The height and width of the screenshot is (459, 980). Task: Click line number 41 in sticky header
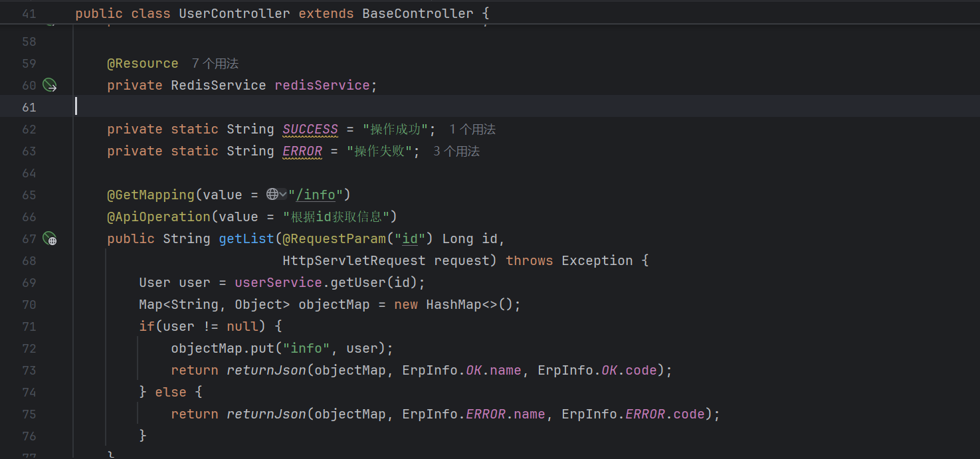[x=29, y=13]
